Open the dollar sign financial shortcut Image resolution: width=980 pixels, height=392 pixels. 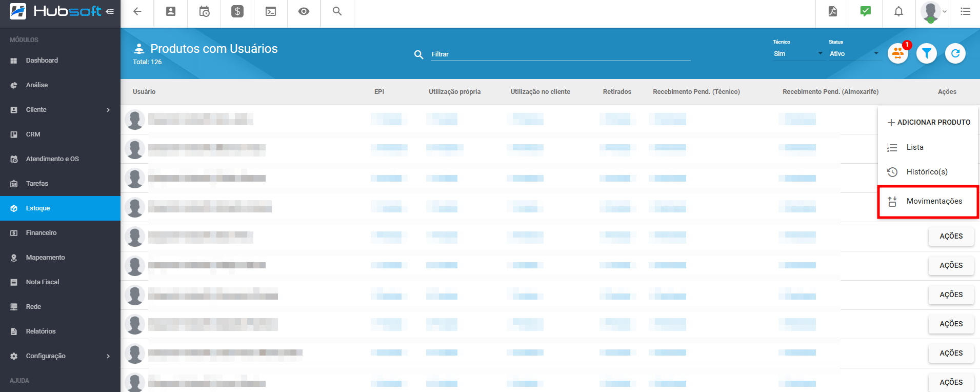237,11
